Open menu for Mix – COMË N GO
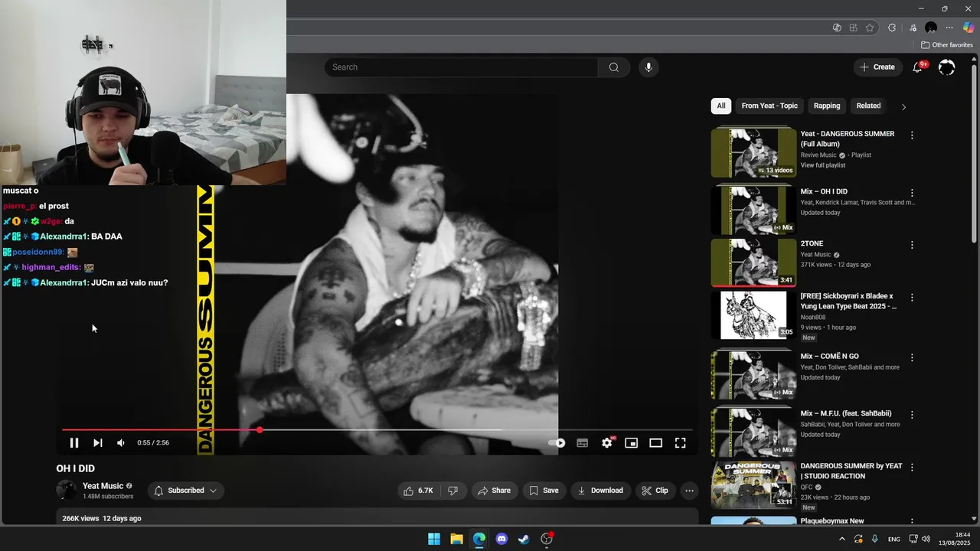980x551 pixels. 912,357
